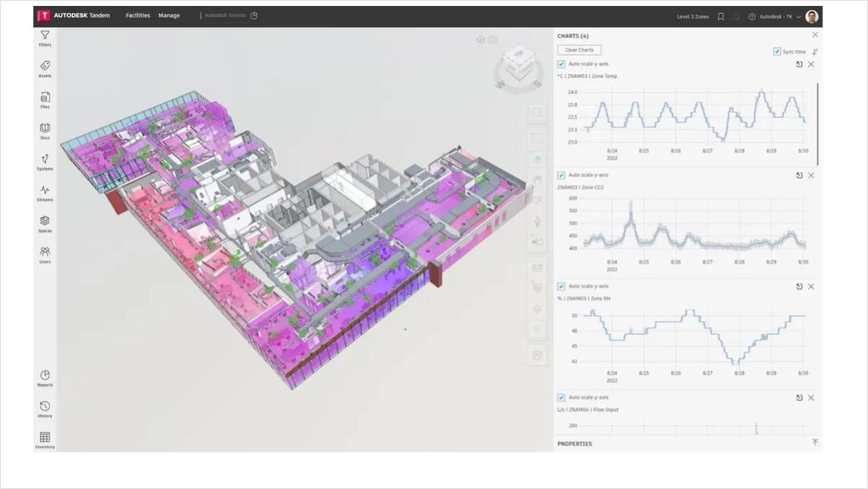The height and width of the screenshot is (489, 868).
Task: Remove the Zone RH chart
Action: pyautogui.click(x=811, y=287)
